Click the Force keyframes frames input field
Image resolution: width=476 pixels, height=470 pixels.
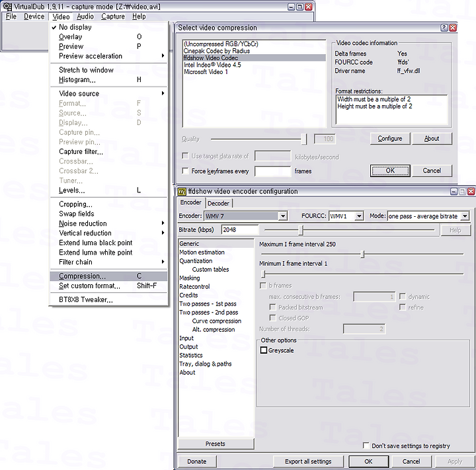tap(272, 171)
